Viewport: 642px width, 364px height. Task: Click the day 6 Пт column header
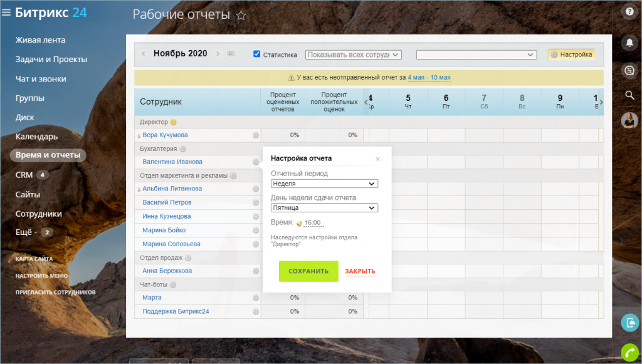(446, 102)
